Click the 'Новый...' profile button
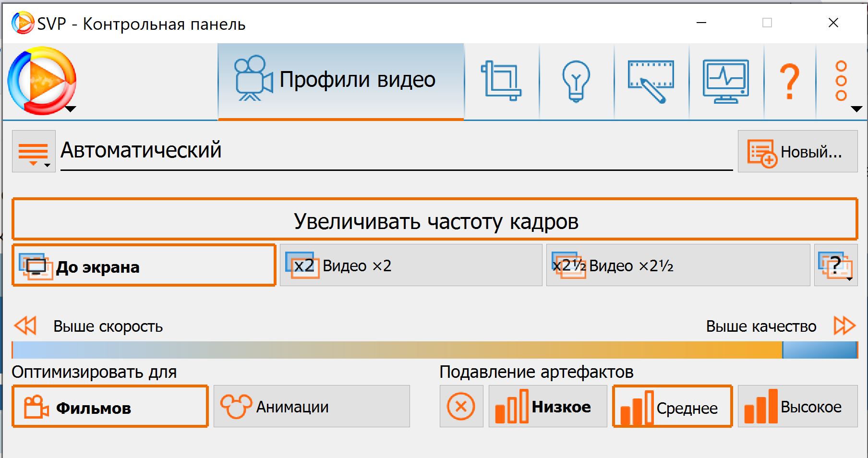The height and width of the screenshot is (458, 868). tap(797, 152)
